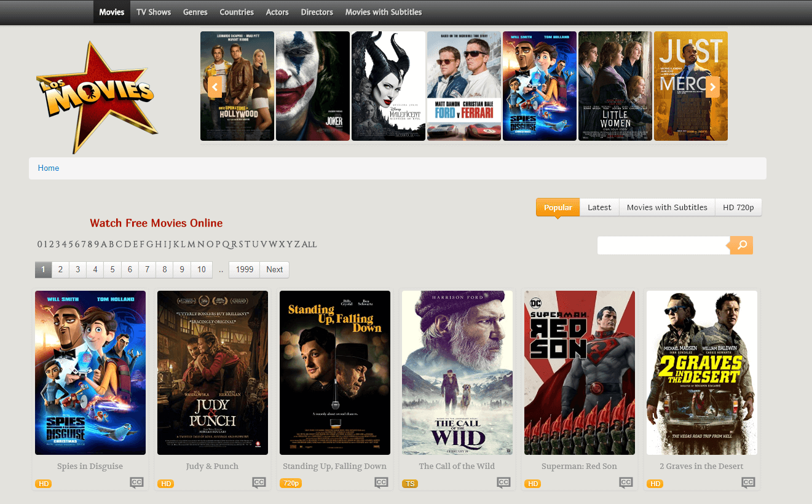Select the Popular tab
The width and height of the screenshot is (812, 504).
click(x=557, y=207)
